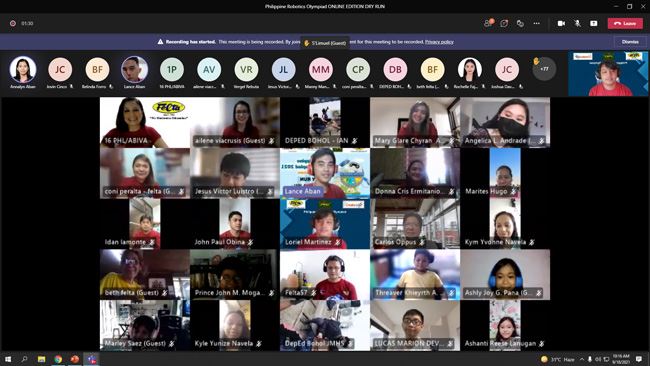The image size is (650, 366).
Task: Select Annalyn Aban's avatar in roster
Action: pos(23,70)
